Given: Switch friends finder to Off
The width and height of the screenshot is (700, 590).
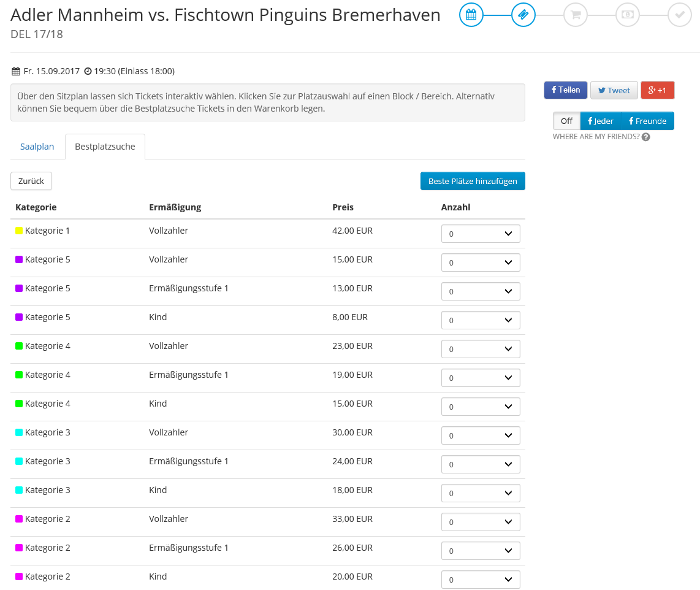Looking at the screenshot, I should [x=566, y=121].
